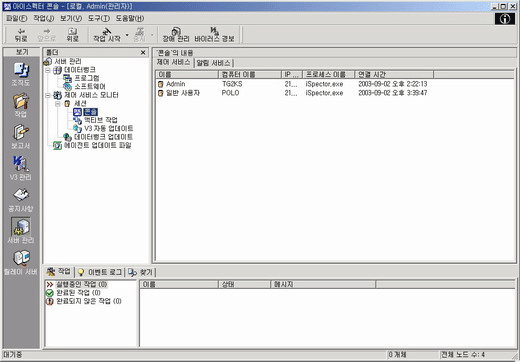Collapse the 데이터뱅크 tree node
The image size is (520, 362).
point(48,70)
